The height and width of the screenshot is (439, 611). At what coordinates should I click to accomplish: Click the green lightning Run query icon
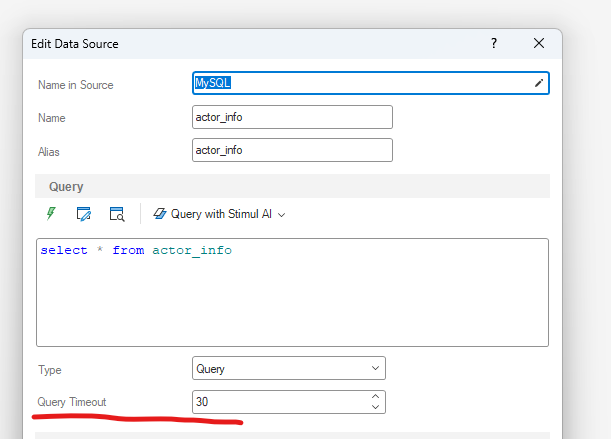click(x=50, y=213)
